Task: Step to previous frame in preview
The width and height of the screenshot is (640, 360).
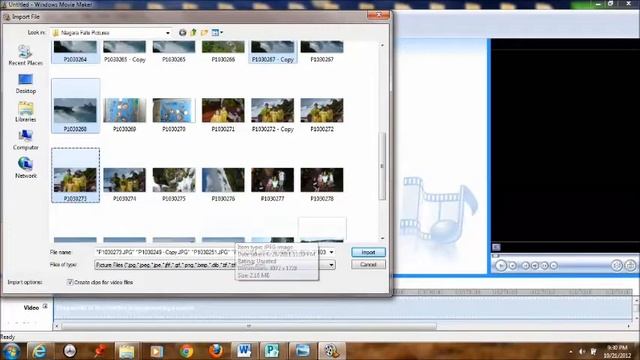Action: (x=535, y=266)
